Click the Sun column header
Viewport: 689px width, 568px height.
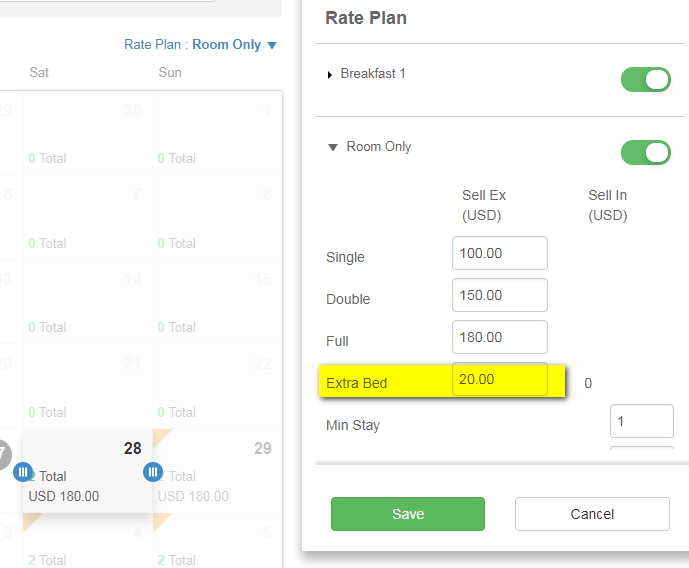[170, 72]
